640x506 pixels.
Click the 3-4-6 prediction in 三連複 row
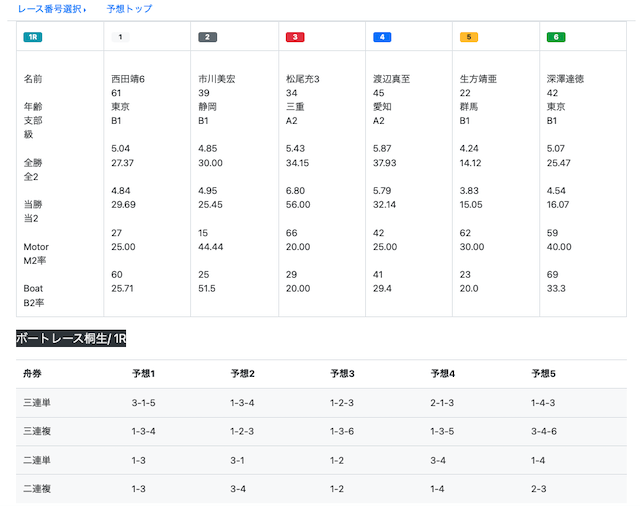click(x=544, y=431)
